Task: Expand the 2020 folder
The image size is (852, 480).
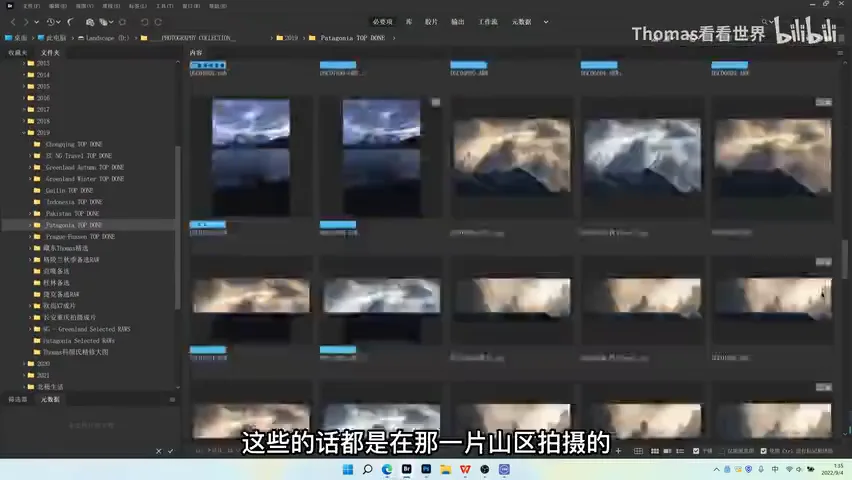Action: (24, 364)
